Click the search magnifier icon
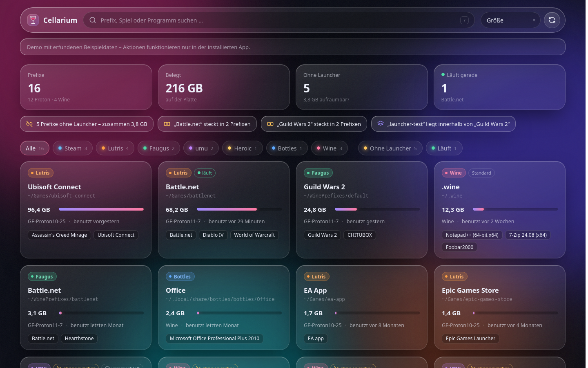The height and width of the screenshot is (368, 588). pos(93,20)
